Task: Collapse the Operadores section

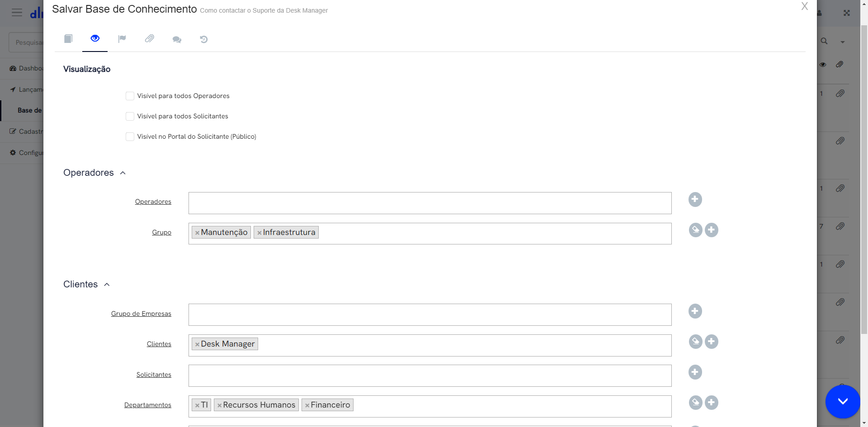Action: tap(123, 173)
